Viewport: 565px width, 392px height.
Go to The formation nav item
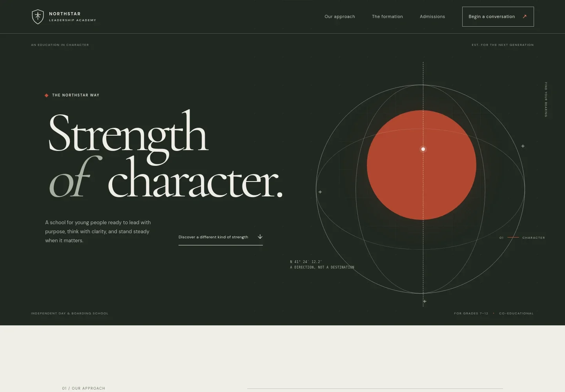[x=387, y=16]
